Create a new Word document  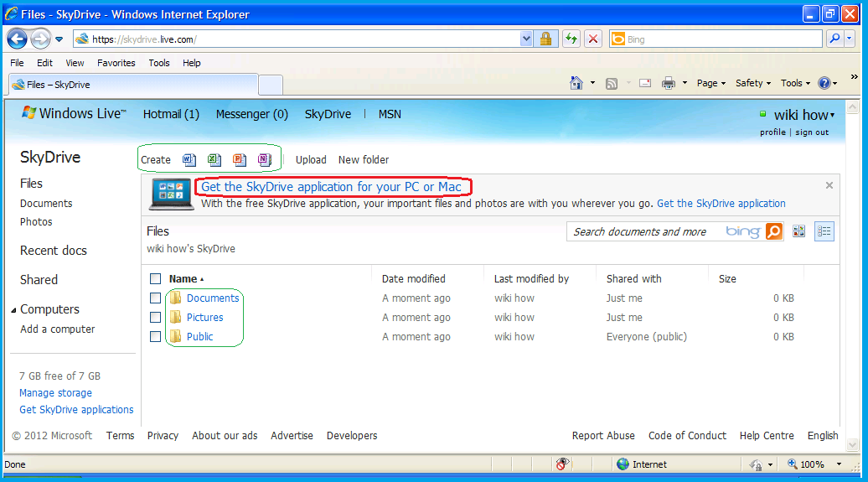point(189,160)
